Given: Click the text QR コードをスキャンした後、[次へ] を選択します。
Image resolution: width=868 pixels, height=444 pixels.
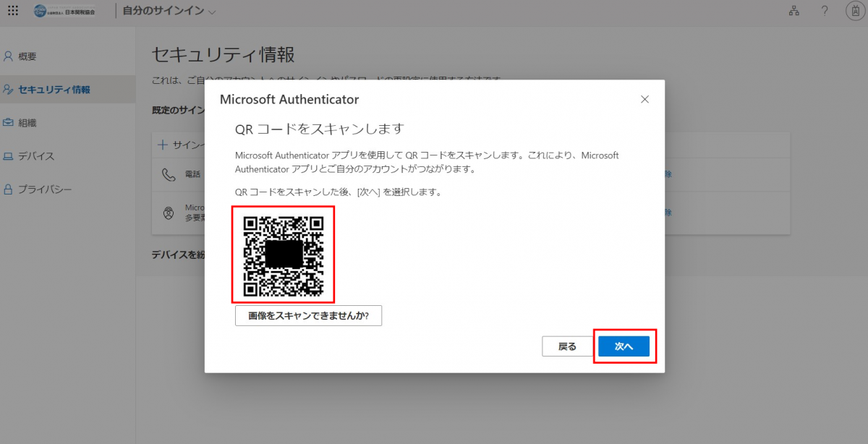Looking at the screenshot, I should 339,192.
